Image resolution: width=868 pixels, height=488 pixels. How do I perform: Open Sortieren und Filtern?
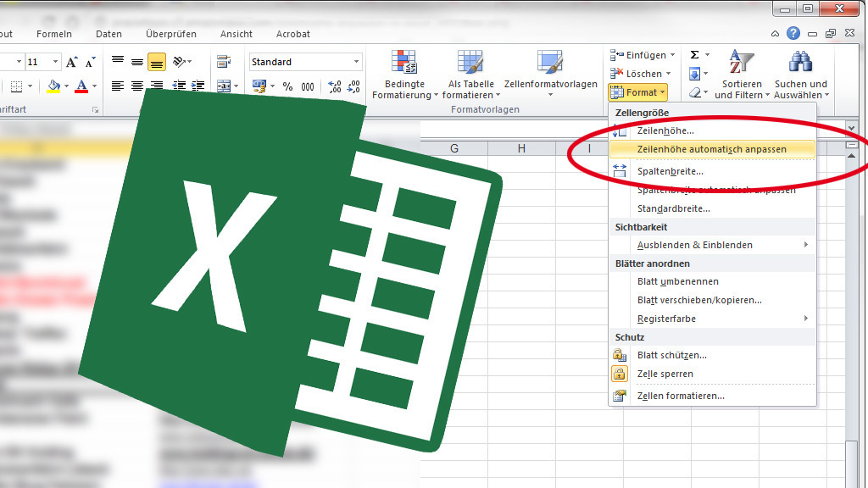(742, 75)
